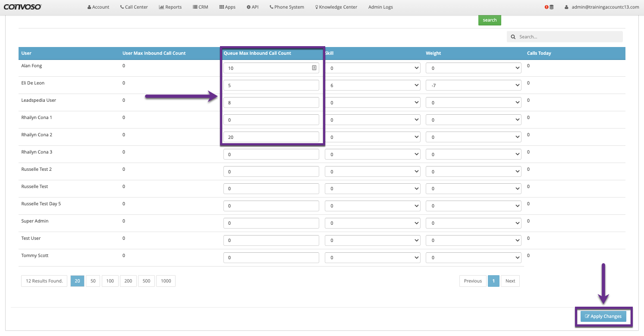Screen dimensions: 644x336
Task: Open the Knowledge Center menu
Action: pyautogui.click(x=336, y=7)
